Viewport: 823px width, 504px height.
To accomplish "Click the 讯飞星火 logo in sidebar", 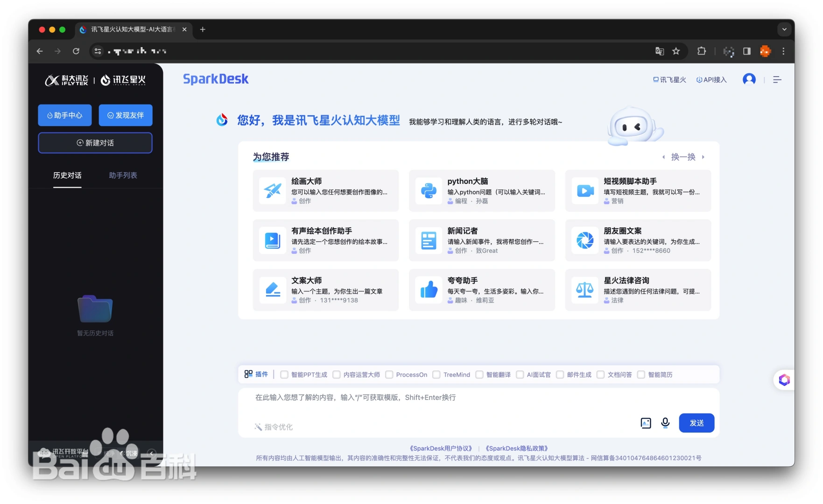I will click(x=123, y=80).
